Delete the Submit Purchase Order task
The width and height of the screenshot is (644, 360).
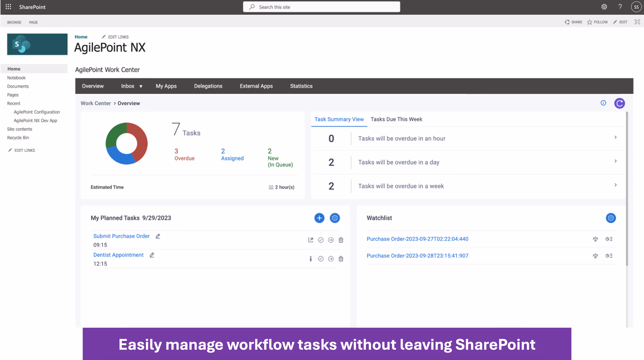(x=341, y=240)
